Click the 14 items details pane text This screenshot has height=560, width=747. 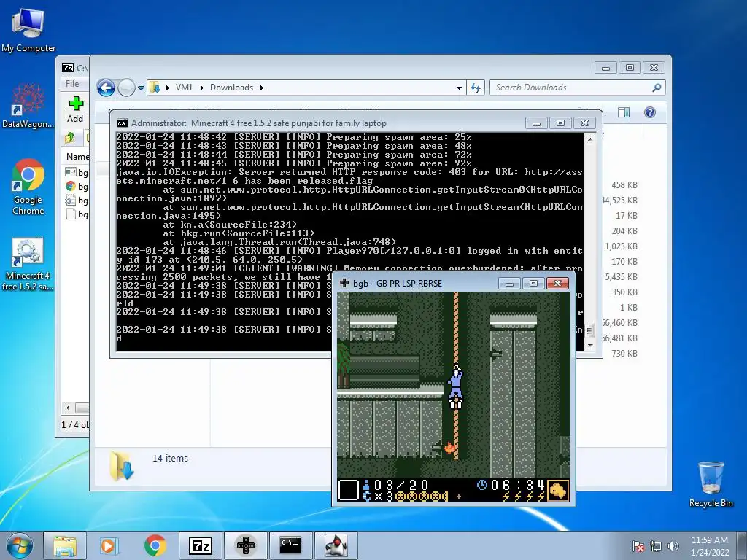(170, 458)
